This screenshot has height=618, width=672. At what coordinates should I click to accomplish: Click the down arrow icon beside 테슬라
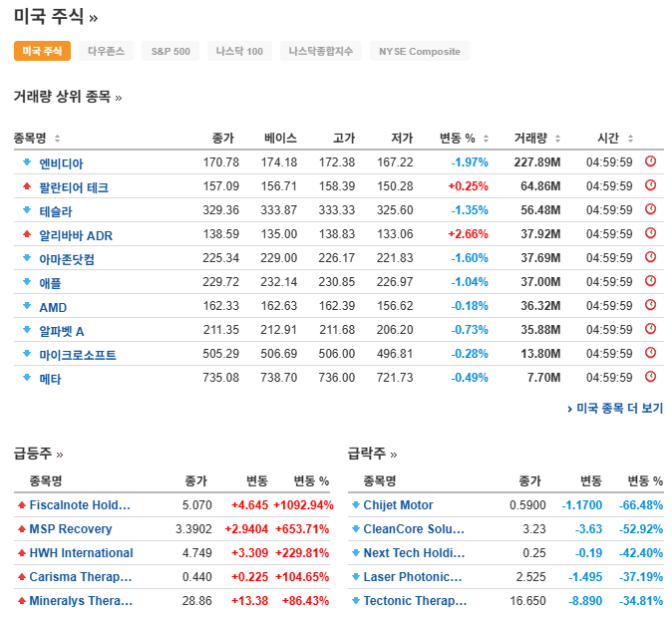27,210
